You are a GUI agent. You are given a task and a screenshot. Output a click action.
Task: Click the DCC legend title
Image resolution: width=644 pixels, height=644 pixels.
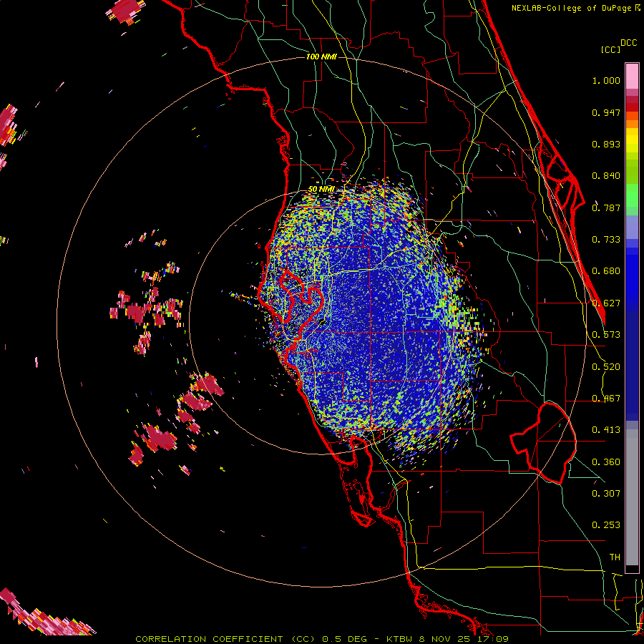point(629,43)
